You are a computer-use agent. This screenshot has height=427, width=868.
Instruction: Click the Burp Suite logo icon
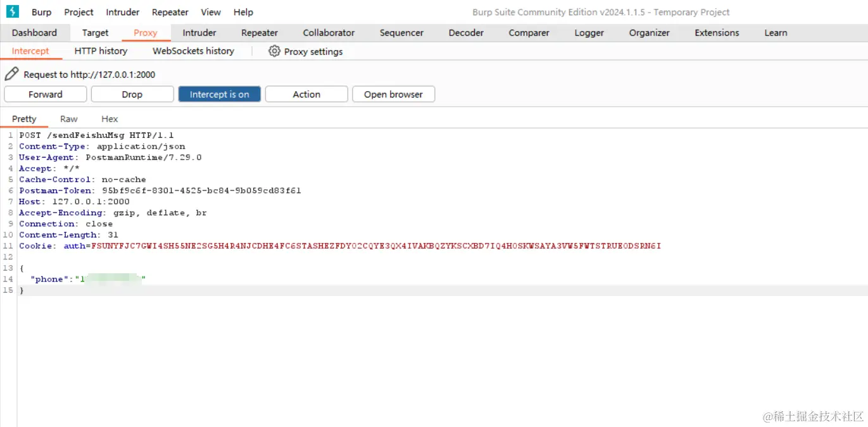pos(13,11)
